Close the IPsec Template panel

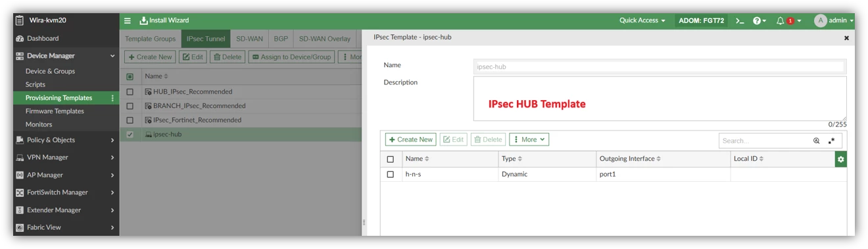click(x=846, y=38)
